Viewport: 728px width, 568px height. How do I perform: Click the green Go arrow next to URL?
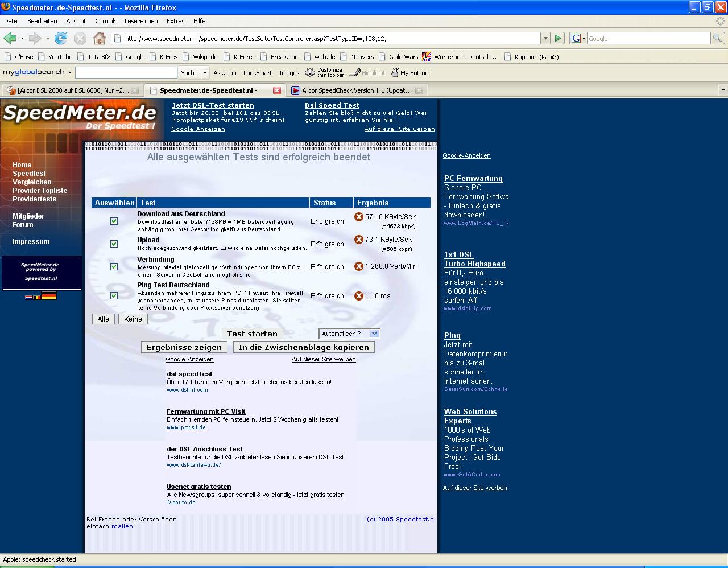(558, 38)
